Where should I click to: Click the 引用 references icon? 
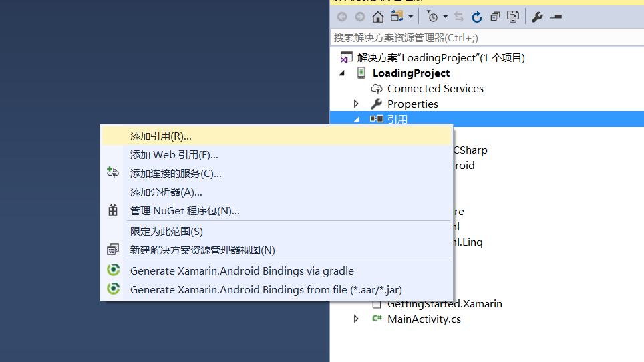[377, 119]
